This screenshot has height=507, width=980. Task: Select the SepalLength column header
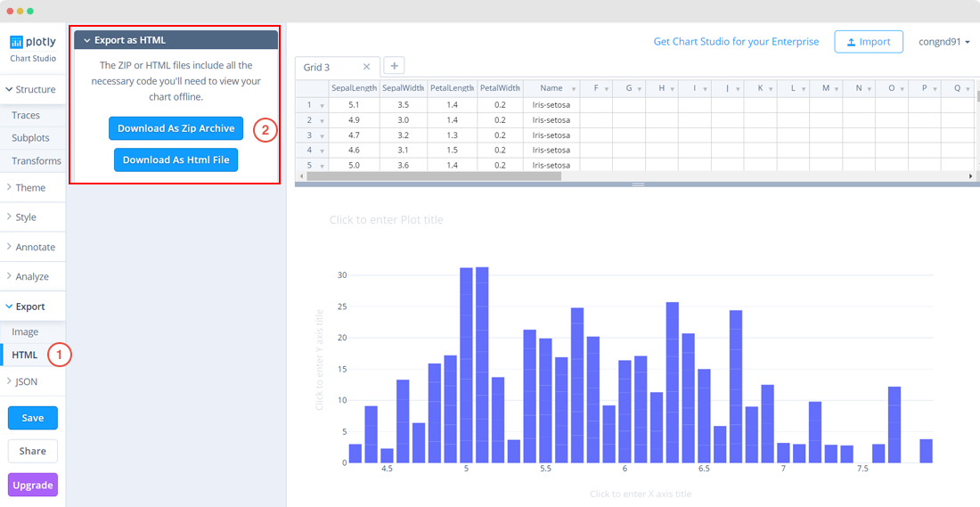click(x=354, y=88)
